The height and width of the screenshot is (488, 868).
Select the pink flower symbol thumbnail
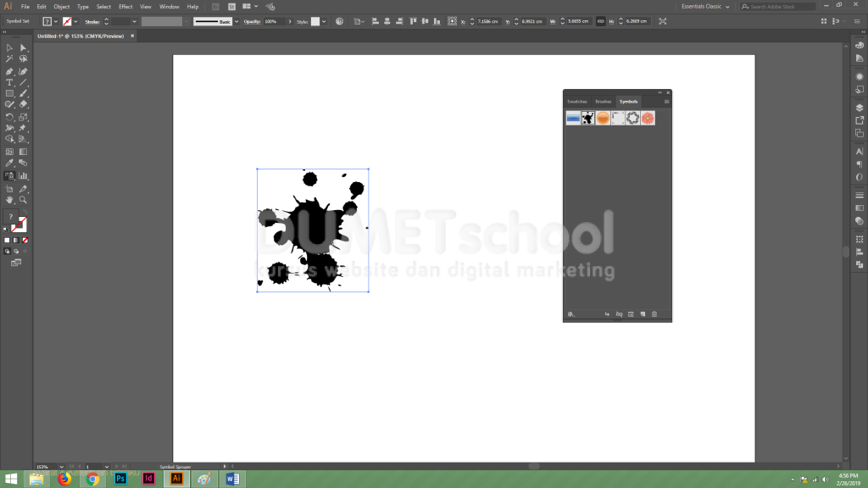coord(648,118)
